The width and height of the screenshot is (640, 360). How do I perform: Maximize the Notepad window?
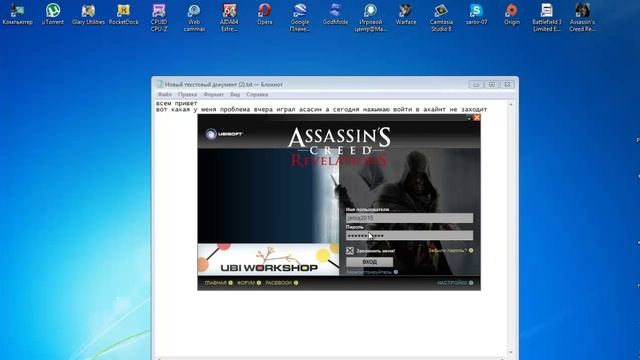click(491, 84)
